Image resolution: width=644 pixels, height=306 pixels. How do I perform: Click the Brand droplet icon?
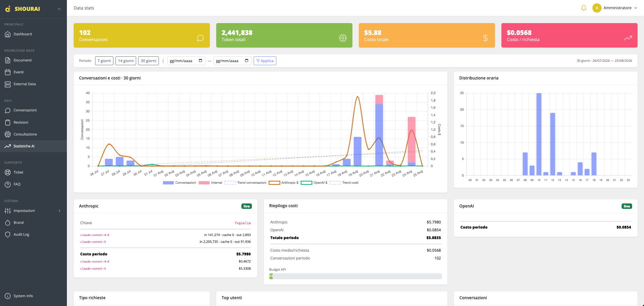pyautogui.click(x=8, y=222)
